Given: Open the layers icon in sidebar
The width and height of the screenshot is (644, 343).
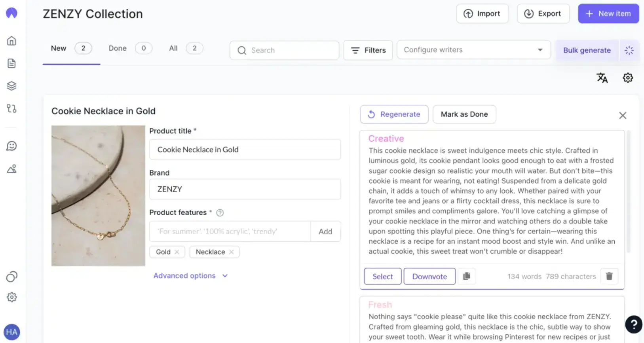Looking at the screenshot, I should [x=11, y=86].
